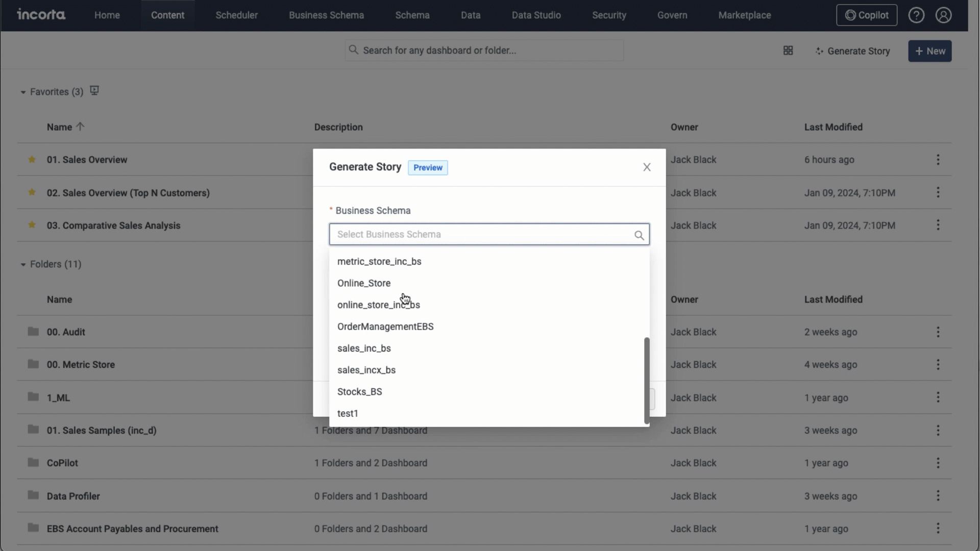Viewport: 980px width, 551px height.
Task: Go to Home tab
Action: click(107, 15)
